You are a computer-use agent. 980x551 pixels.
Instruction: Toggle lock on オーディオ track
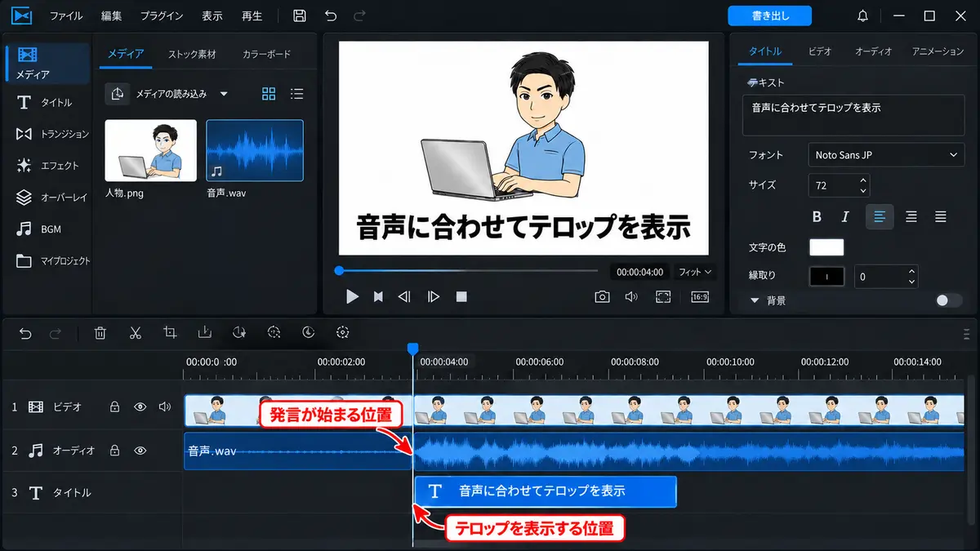(114, 450)
